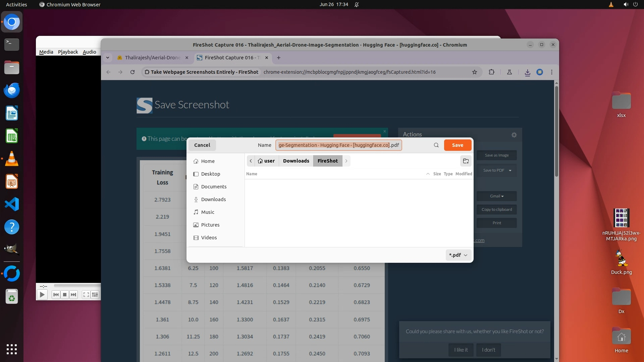Open the Playback menu in VLC

click(68, 52)
